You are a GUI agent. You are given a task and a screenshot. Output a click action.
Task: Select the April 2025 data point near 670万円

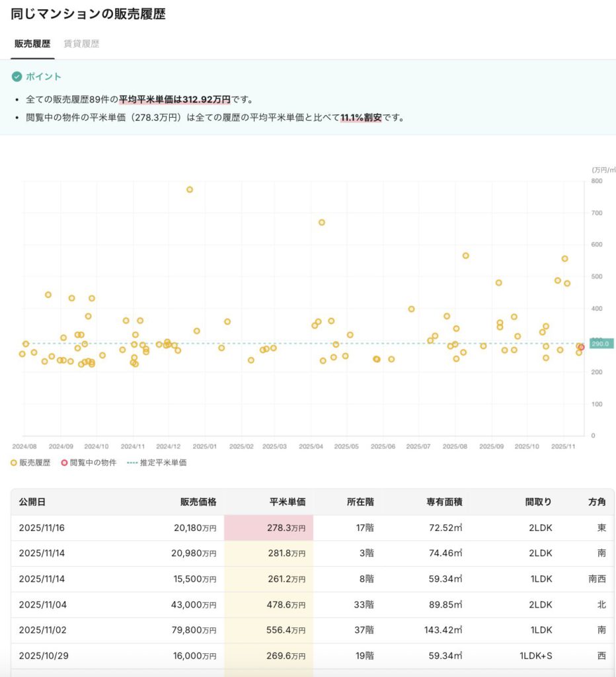(x=322, y=223)
